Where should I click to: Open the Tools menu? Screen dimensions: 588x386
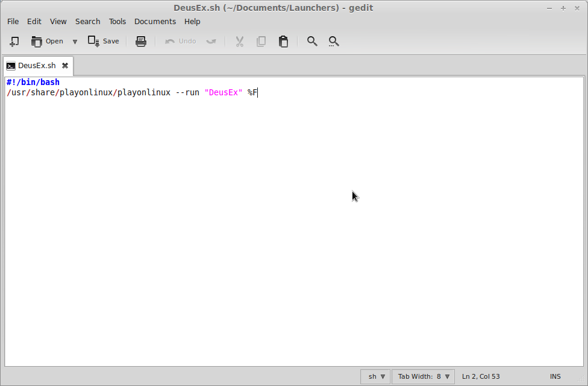117,21
